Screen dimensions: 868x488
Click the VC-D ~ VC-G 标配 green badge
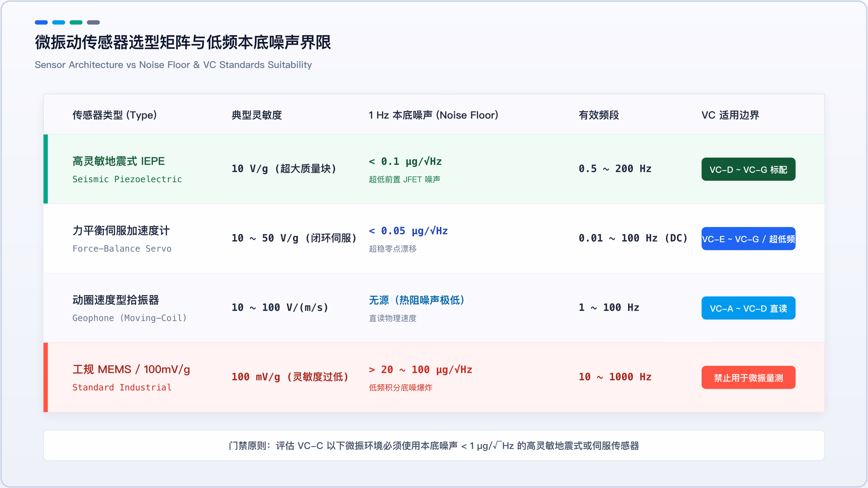pos(748,169)
